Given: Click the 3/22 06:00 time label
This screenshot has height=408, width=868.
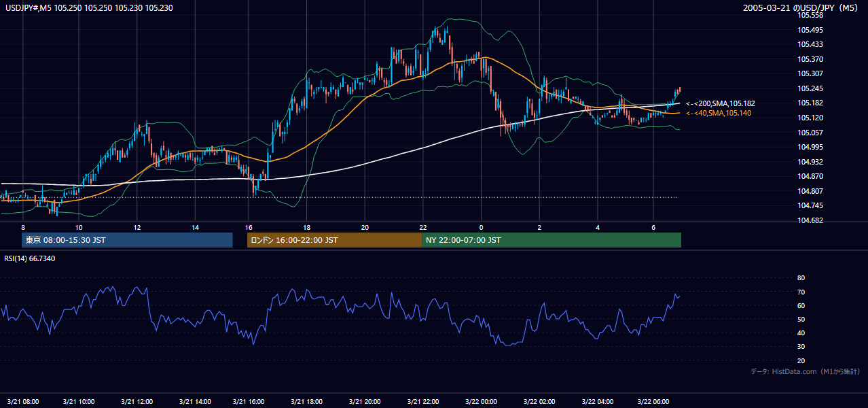Looking at the screenshot, I should pyautogui.click(x=653, y=401).
